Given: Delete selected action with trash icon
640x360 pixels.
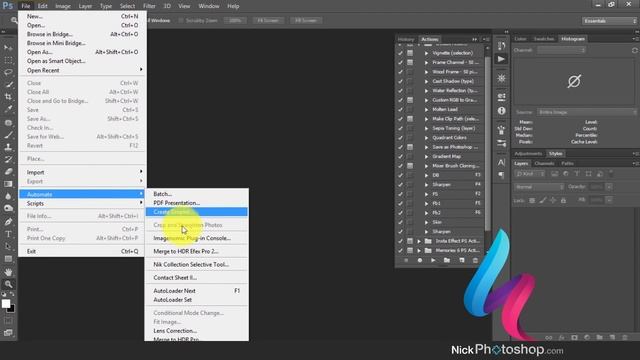Looking at the screenshot, I should tap(475, 260).
